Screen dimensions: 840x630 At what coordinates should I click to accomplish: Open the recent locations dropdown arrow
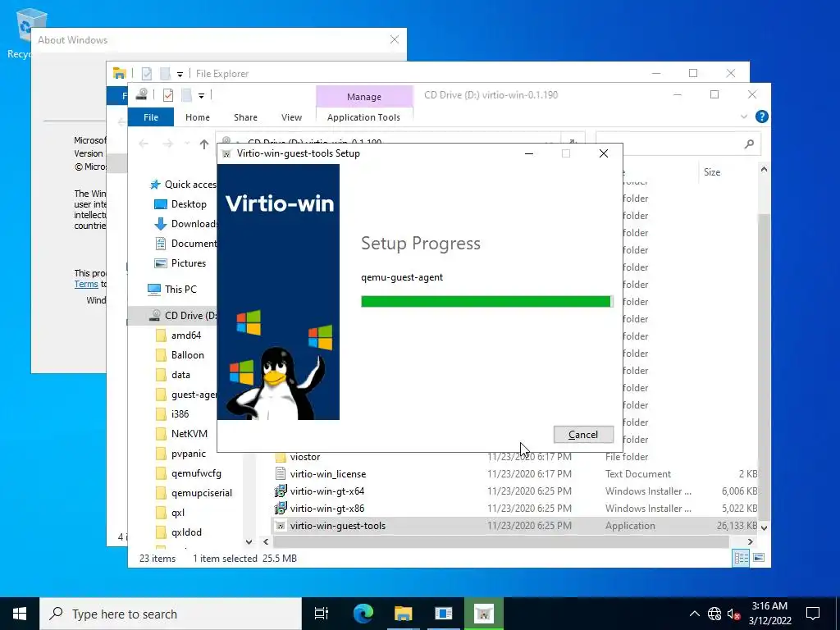[x=187, y=144]
